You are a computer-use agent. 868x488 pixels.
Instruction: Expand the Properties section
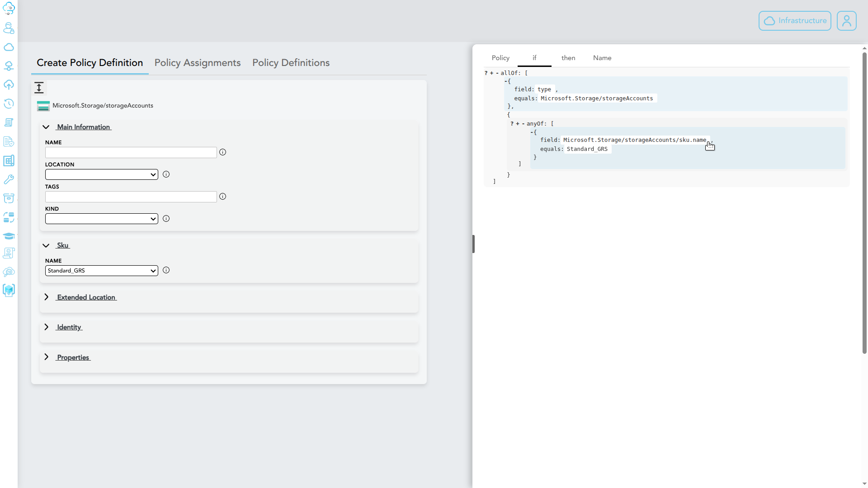[x=46, y=357]
